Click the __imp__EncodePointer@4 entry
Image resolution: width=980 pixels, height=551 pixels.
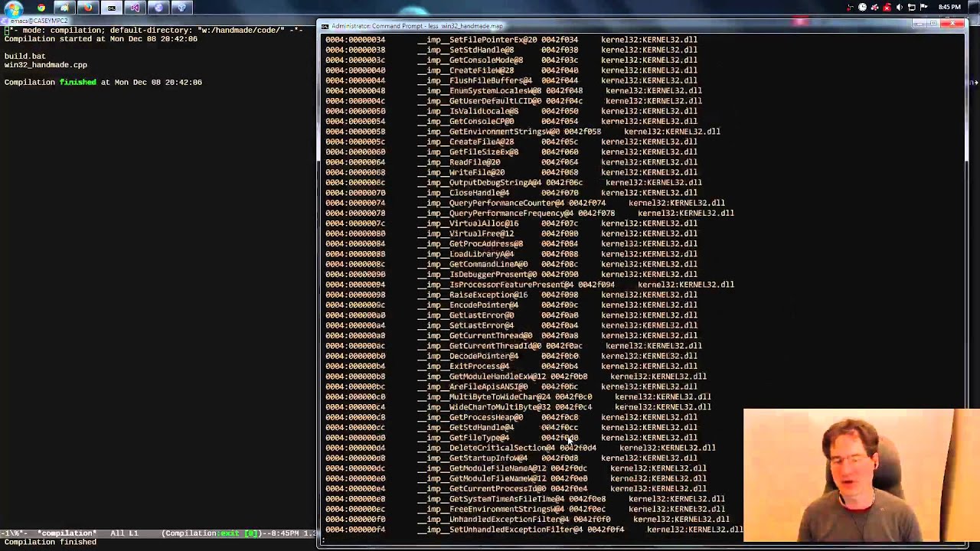coord(468,305)
